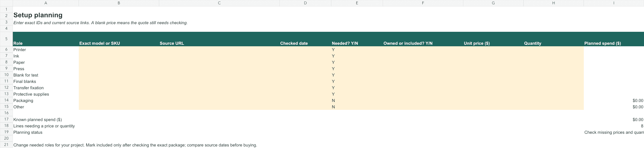
Task: Click the Source URL cell for Ink
Action: click(x=219, y=56)
